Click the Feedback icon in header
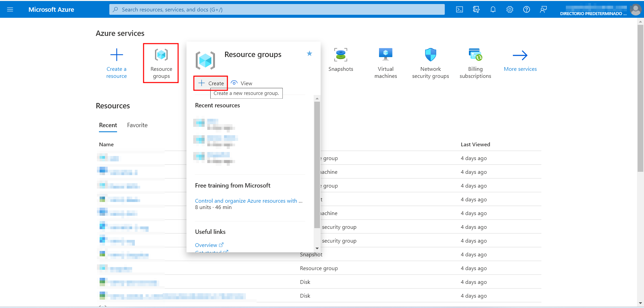The width and height of the screenshot is (644, 308). pos(543,9)
